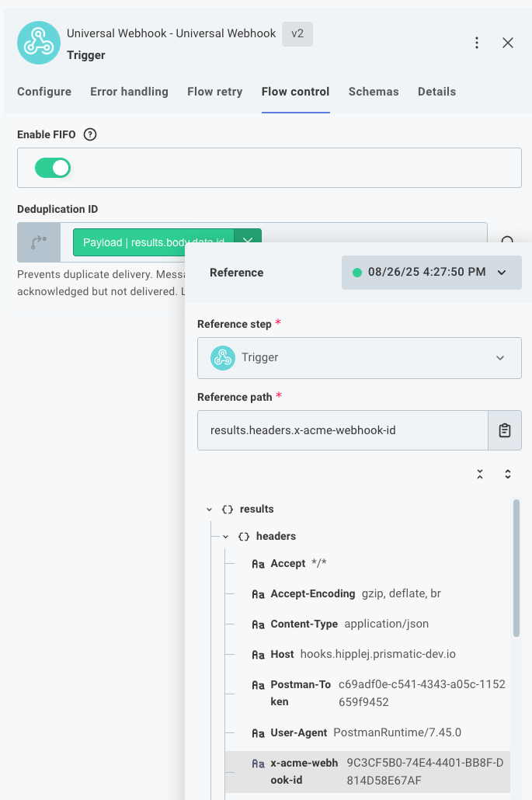
Task: Collapse the headers tree node
Action: pos(226,537)
